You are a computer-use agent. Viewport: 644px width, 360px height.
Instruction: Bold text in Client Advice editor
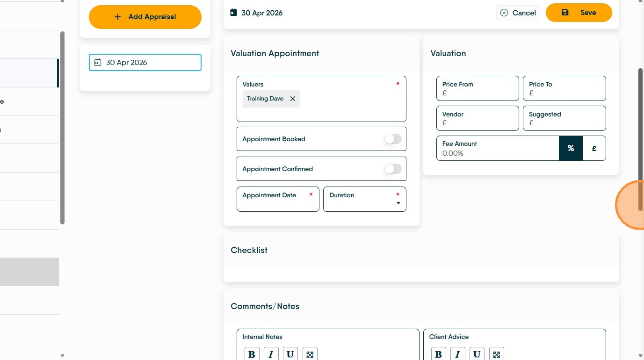point(438,354)
